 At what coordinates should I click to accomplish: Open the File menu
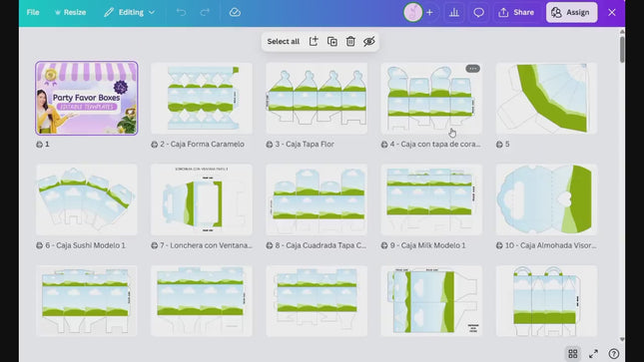pos(33,12)
